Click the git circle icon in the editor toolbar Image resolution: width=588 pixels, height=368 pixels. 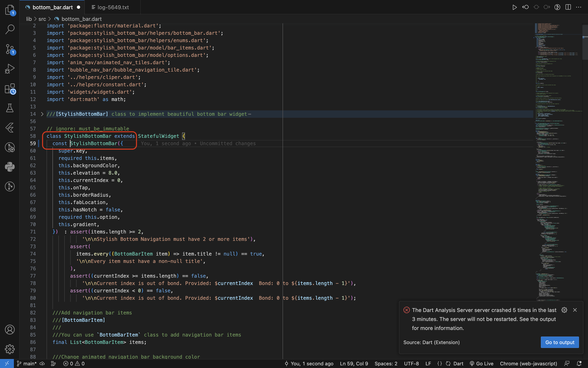tap(557, 7)
